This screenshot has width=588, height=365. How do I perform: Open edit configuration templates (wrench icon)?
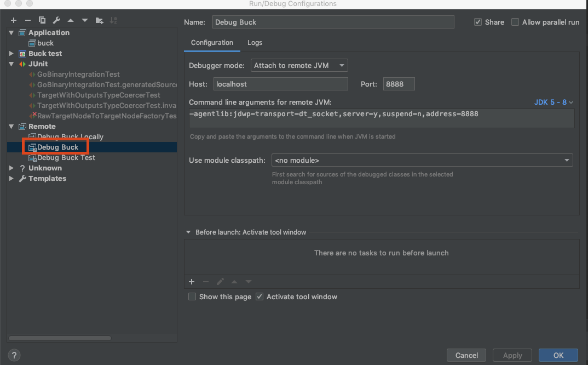pos(56,20)
